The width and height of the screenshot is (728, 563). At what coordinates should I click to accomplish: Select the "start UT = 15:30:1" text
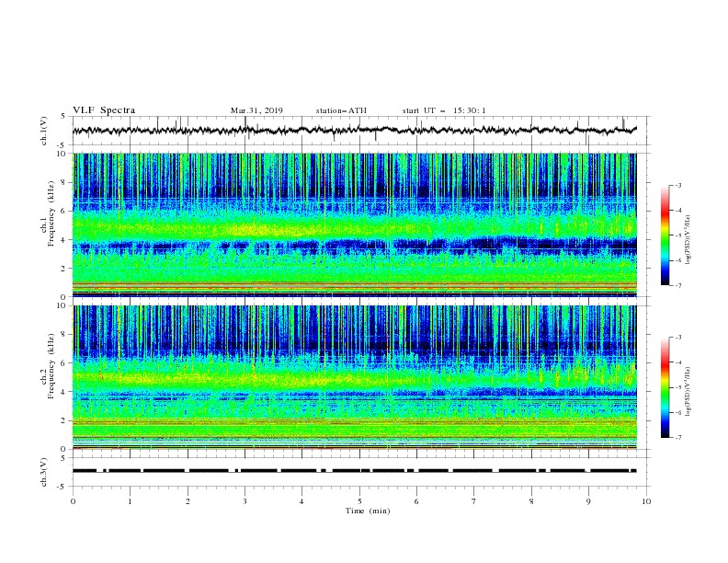point(444,110)
